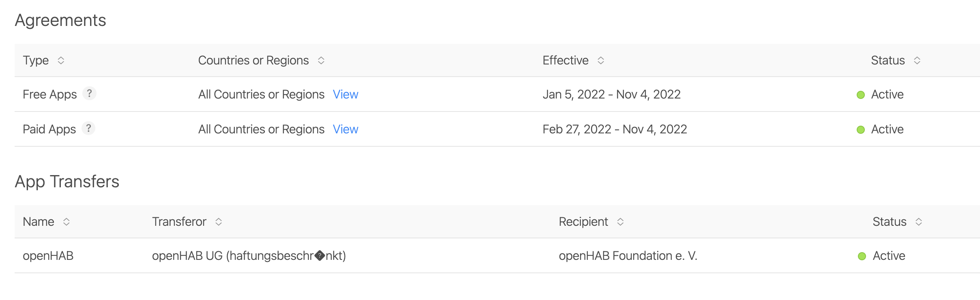Click the sort chevron next to Transferor column
This screenshot has width=980, height=300.
click(x=218, y=222)
